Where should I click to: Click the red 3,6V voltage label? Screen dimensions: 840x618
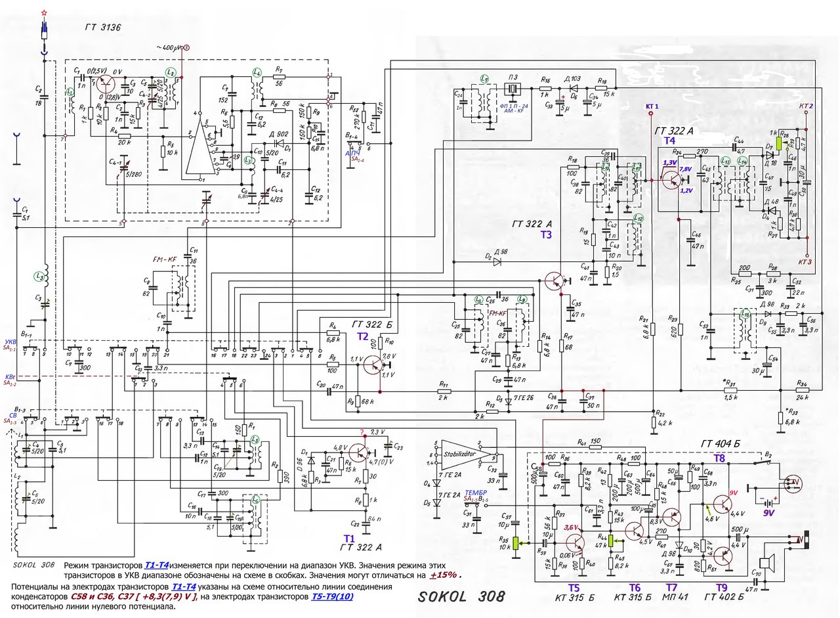click(x=571, y=527)
